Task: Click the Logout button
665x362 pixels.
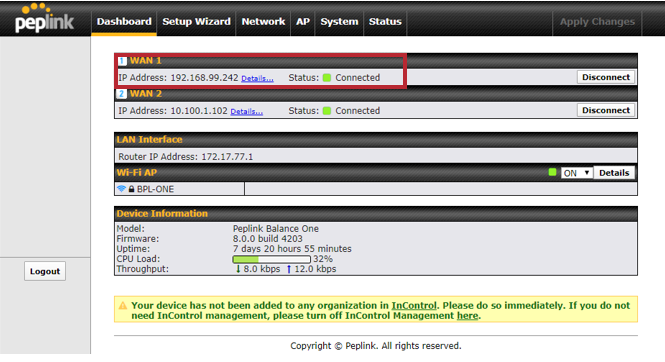Action: pos(45,271)
